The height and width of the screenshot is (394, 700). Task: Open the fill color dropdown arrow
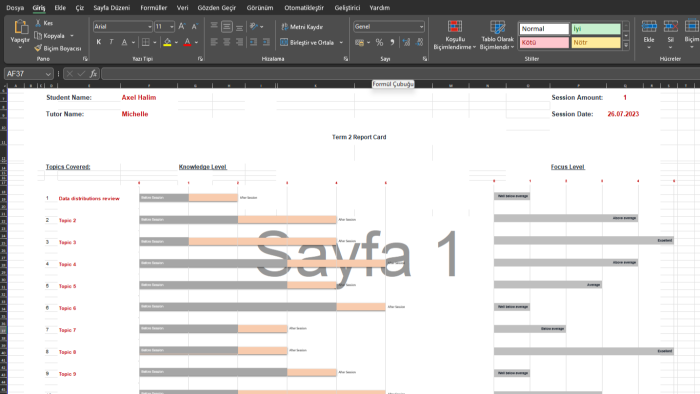[x=176, y=42]
